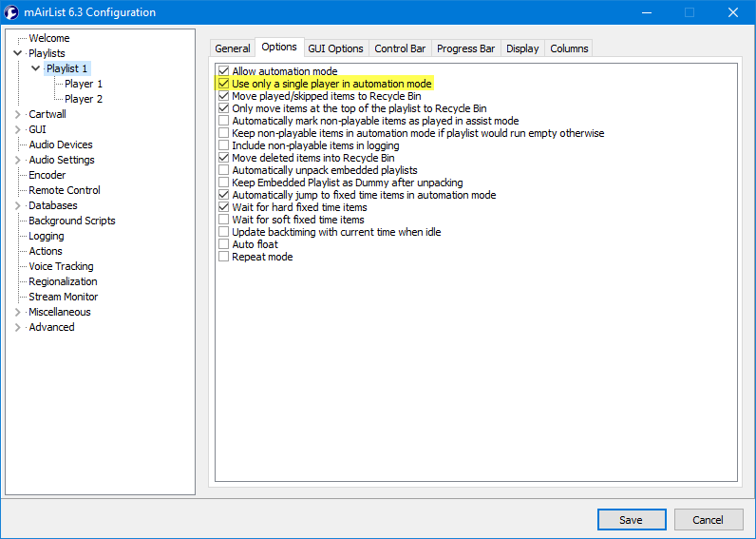Select Cartwall in the tree
756x539 pixels.
[47, 114]
